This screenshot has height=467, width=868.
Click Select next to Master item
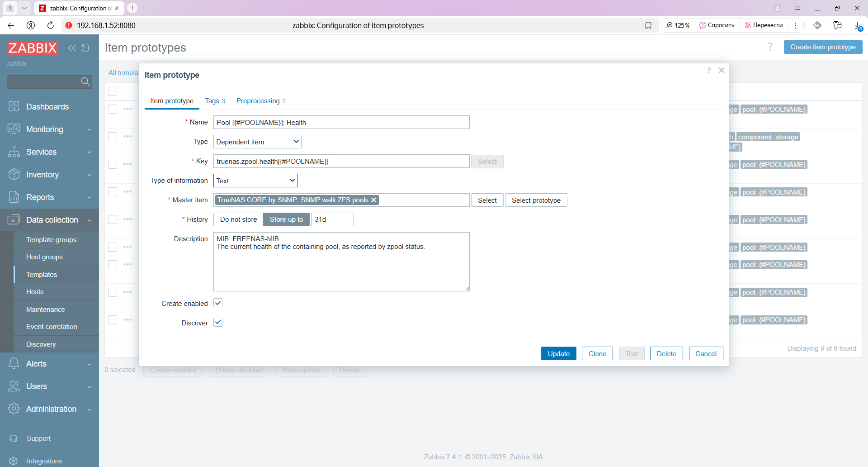[487, 200]
